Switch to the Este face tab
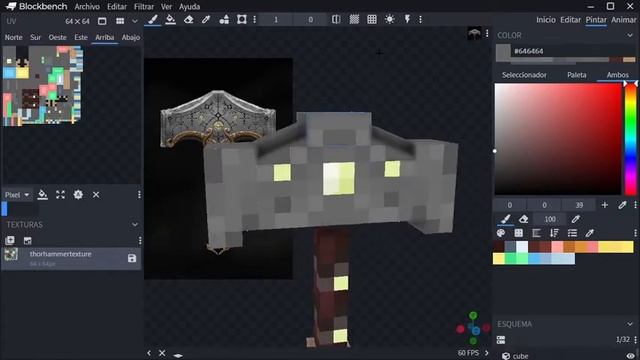The width and height of the screenshot is (640, 360). click(x=81, y=37)
